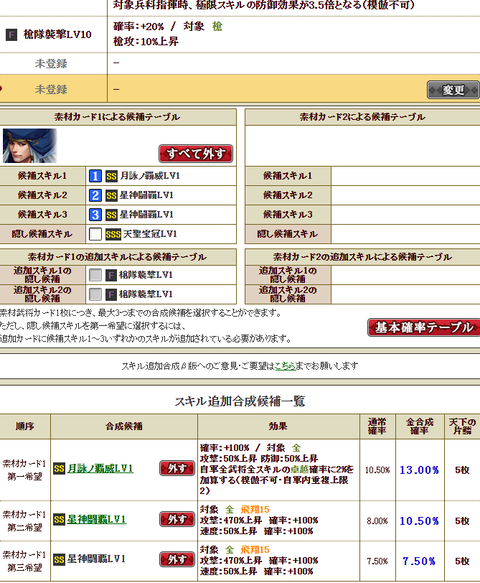Click the 星神闘覇LV1 name in the 第三希望 row
The height and width of the screenshot is (583, 480).
click(96, 559)
